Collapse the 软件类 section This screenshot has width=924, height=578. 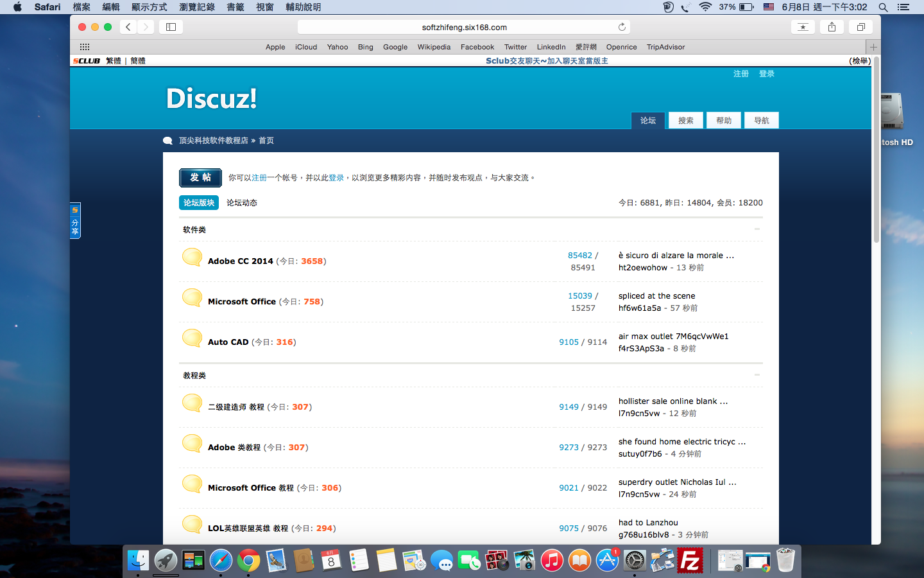point(757,229)
